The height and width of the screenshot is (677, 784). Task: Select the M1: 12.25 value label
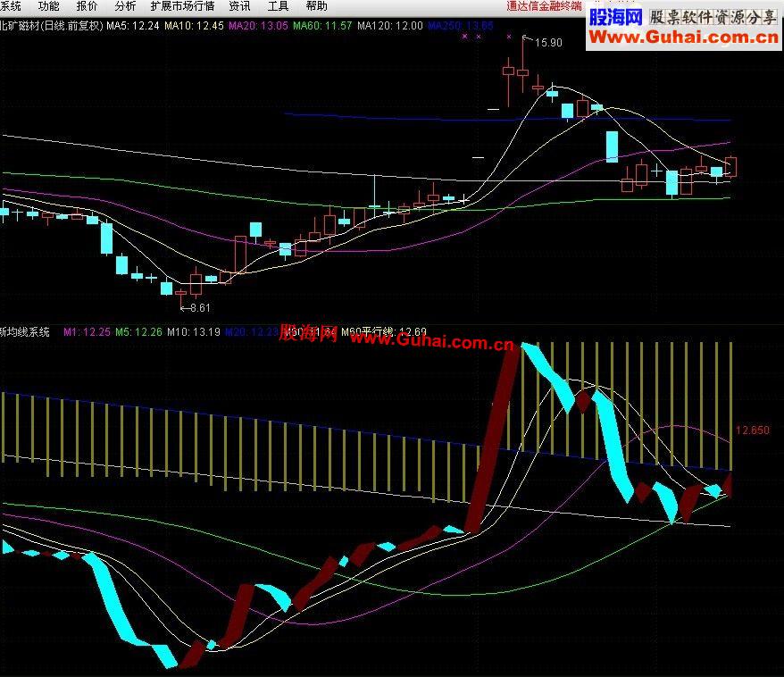click(x=87, y=332)
